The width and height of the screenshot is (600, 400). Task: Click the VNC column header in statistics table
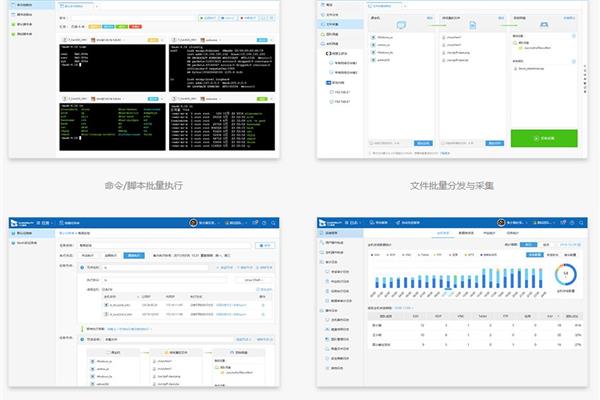[460, 316]
